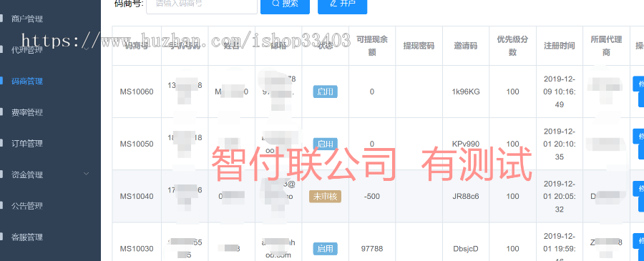Click invitation code JR88c6
This screenshot has height=261, width=644.
(x=466, y=196)
